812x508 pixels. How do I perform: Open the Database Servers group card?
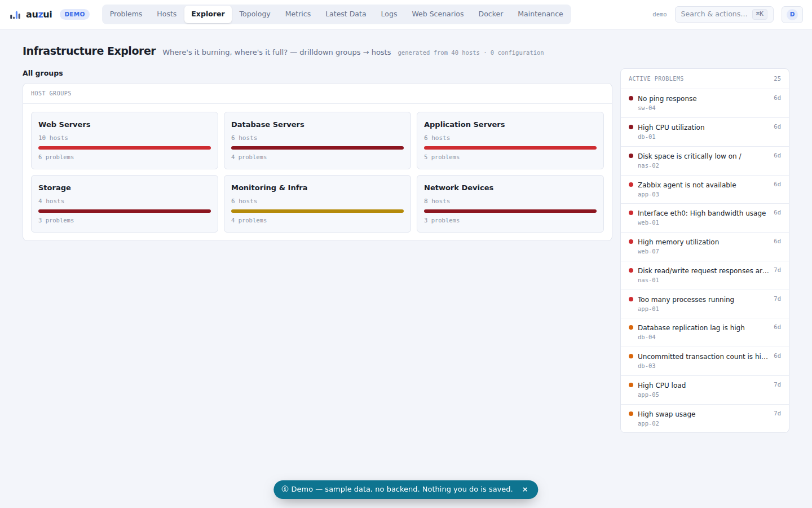coord(317,141)
